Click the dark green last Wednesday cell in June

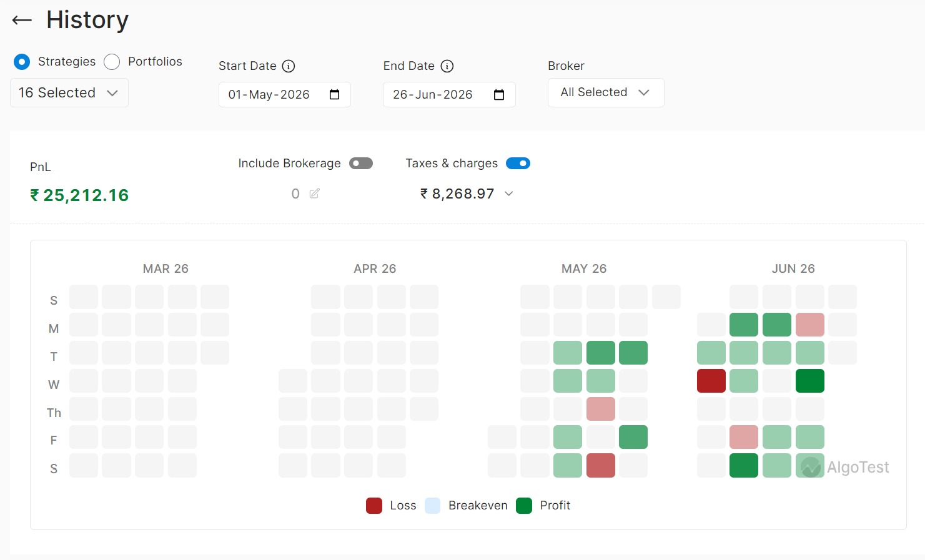(x=810, y=381)
